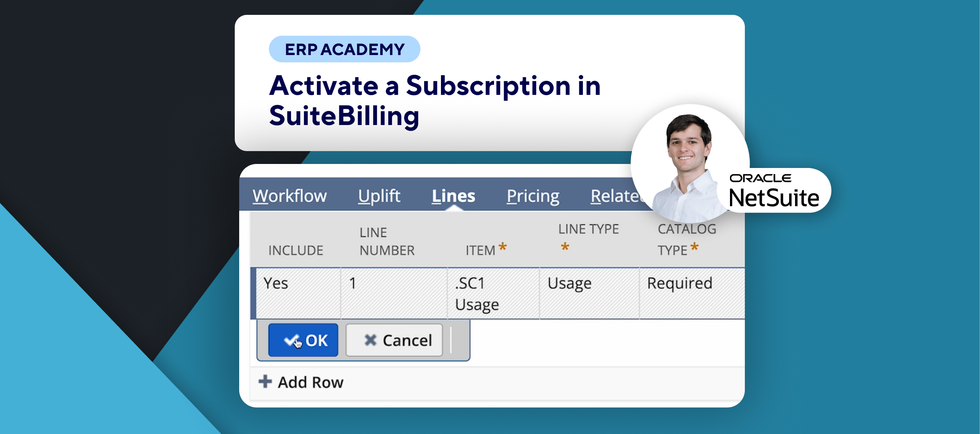Click the plus icon beside Add Row
This screenshot has width=980, height=434.
[265, 381]
